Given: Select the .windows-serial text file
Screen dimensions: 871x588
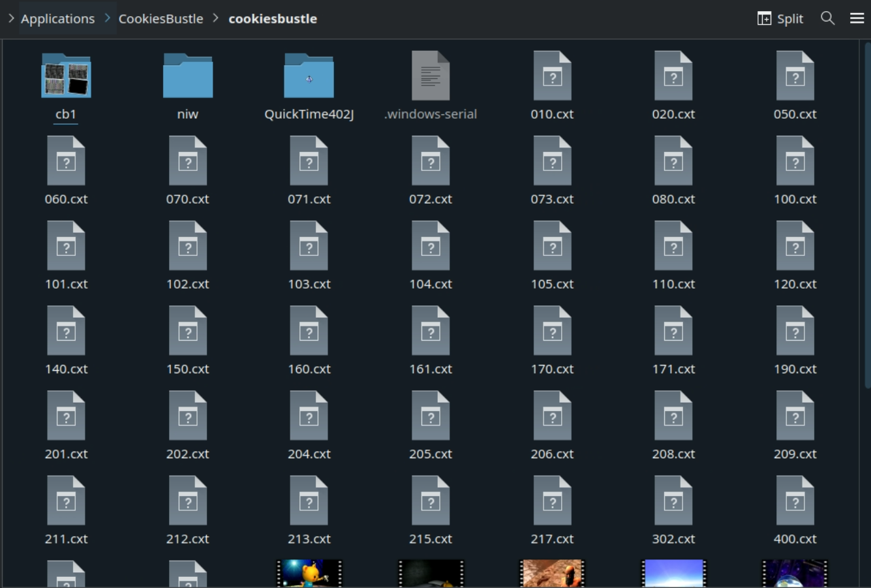Looking at the screenshot, I should 431,76.
